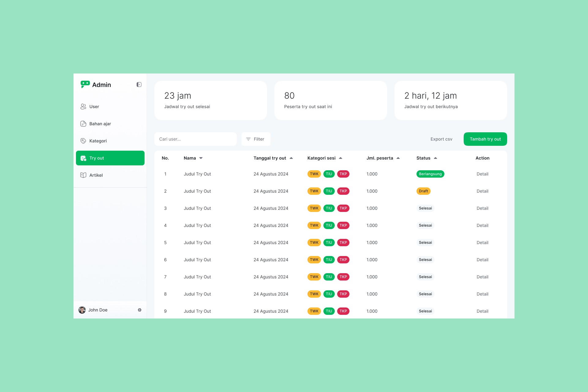The height and width of the screenshot is (392, 588).
Task: Open Detail for row 1
Action: click(482, 174)
